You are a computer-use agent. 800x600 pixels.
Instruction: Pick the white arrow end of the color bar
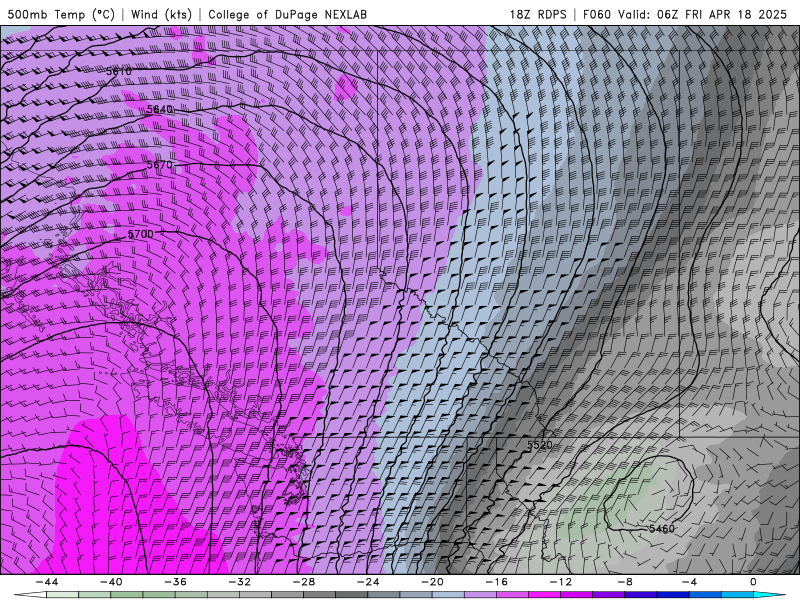click(x=30, y=595)
